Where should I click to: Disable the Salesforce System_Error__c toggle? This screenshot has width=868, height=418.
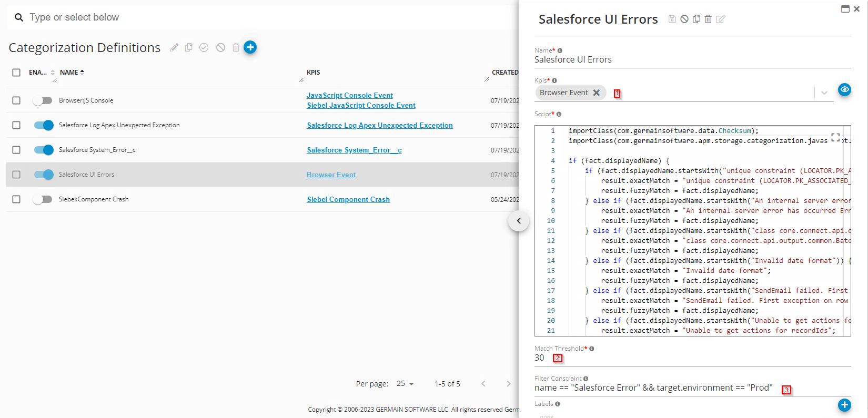click(43, 150)
